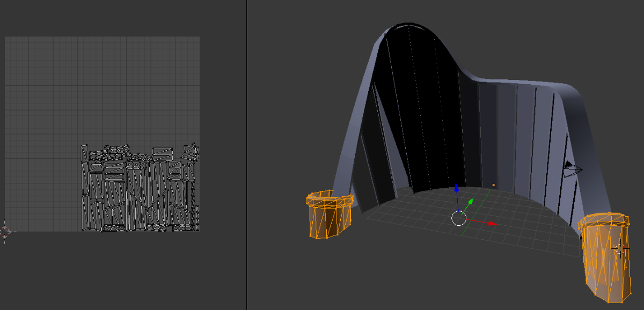
Task: Click the white circle at the gizmo center
Action: [x=458, y=218]
